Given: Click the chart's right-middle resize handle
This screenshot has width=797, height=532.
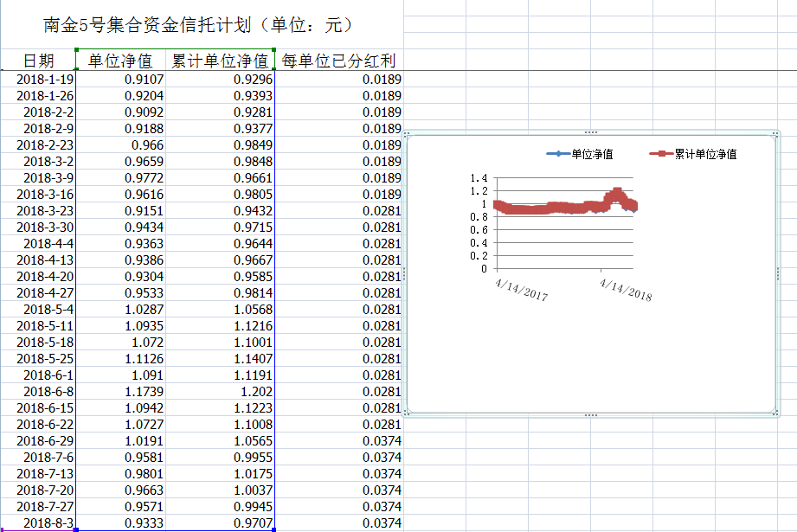Looking at the screenshot, I should 778,274.
